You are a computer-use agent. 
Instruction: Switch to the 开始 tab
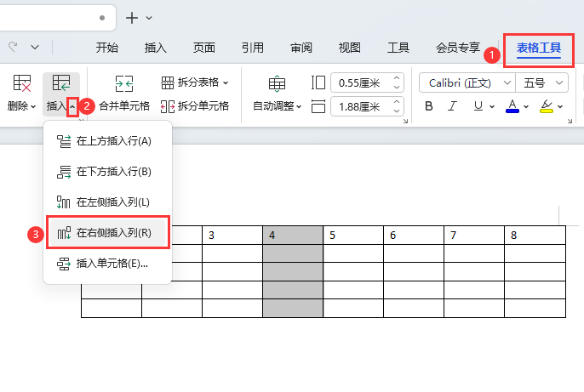point(107,48)
